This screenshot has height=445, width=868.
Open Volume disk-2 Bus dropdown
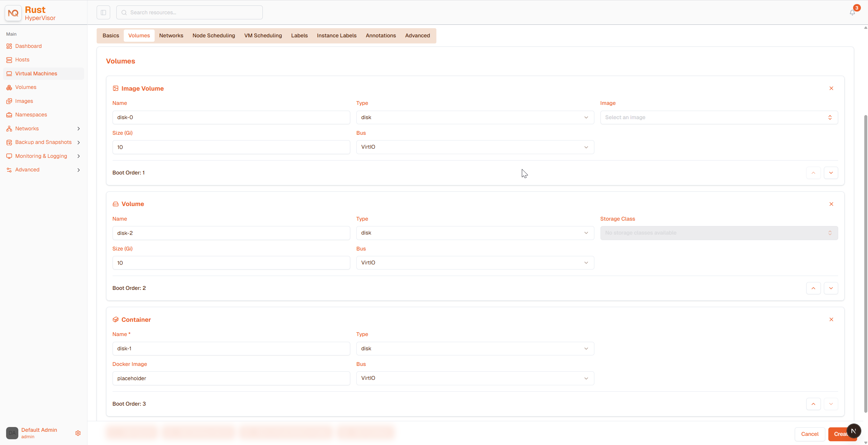click(x=475, y=263)
